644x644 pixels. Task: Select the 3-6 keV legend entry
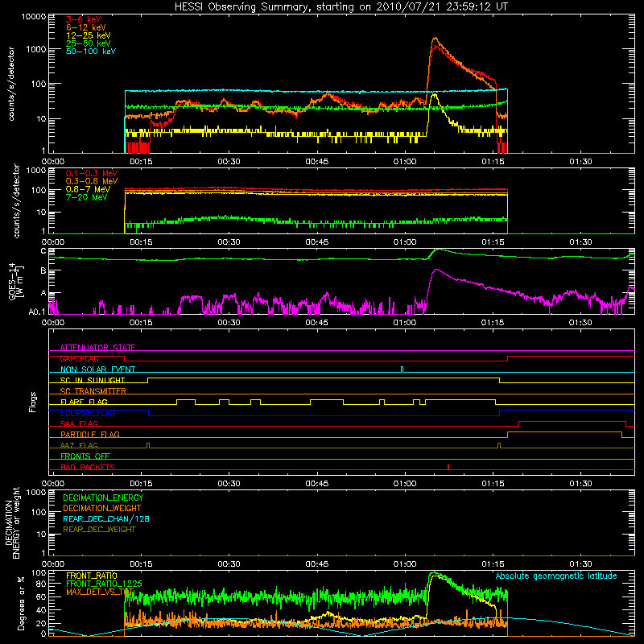click(x=83, y=19)
